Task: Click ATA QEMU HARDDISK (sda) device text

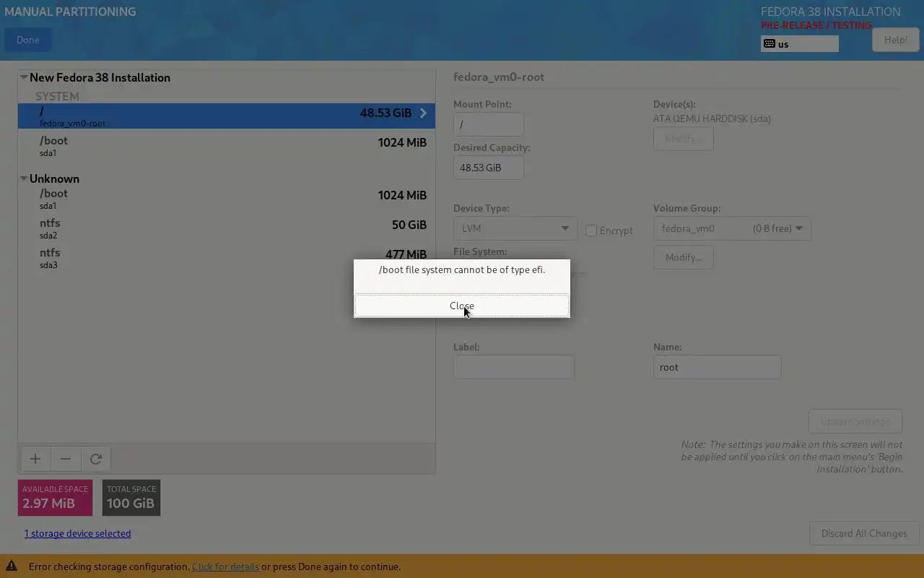Action: pos(712,118)
